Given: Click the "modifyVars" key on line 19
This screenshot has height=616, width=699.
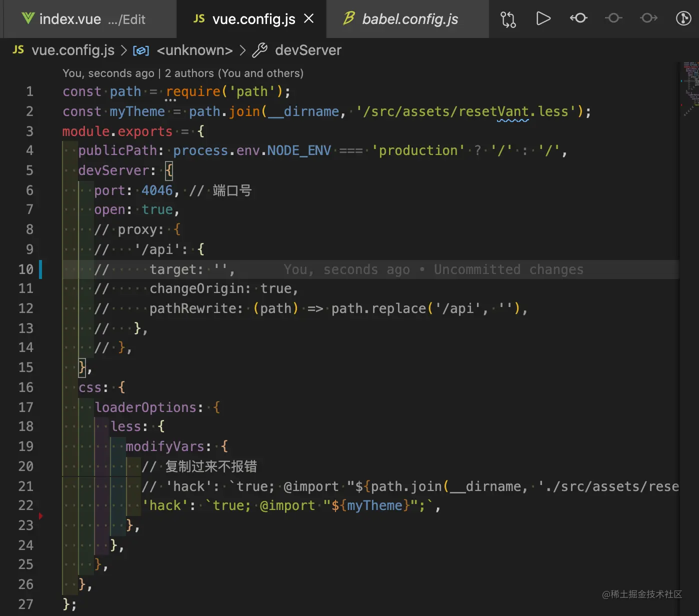Looking at the screenshot, I should pyautogui.click(x=165, y=446).
